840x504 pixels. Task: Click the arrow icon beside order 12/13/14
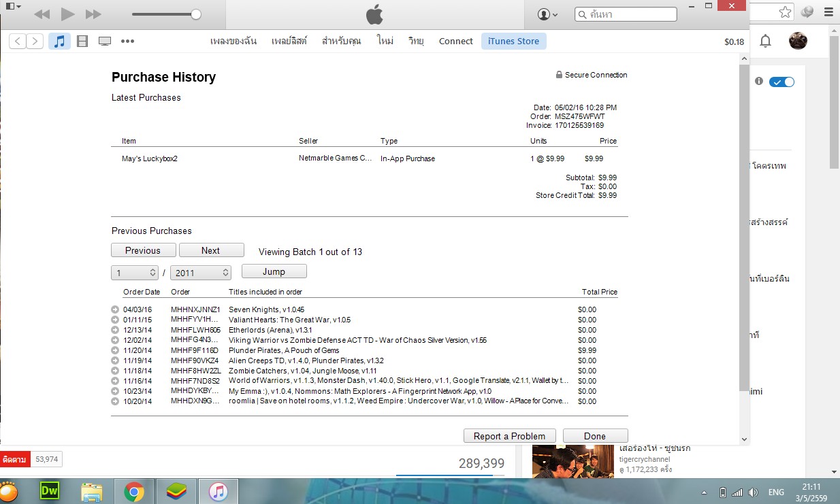pyautogui.click(x=115, y=330)
